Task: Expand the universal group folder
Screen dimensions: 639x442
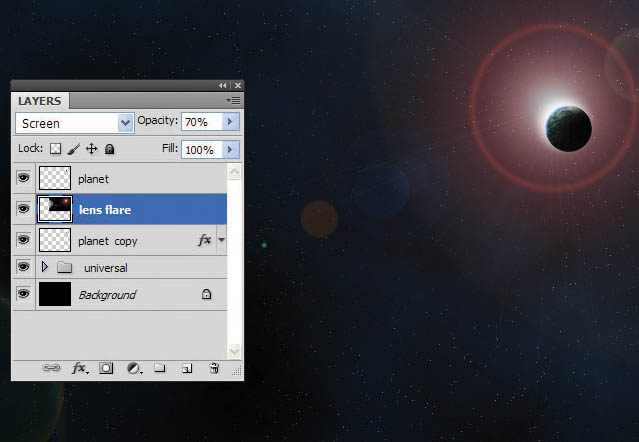Action: [44, 268]
